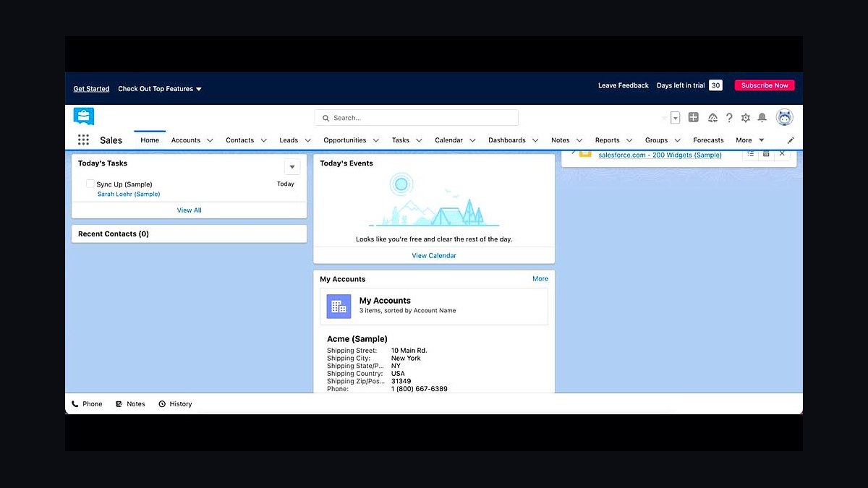Open the More navigation dropdown
Viewport: 868px width, 488px height.
click(750, 140)
